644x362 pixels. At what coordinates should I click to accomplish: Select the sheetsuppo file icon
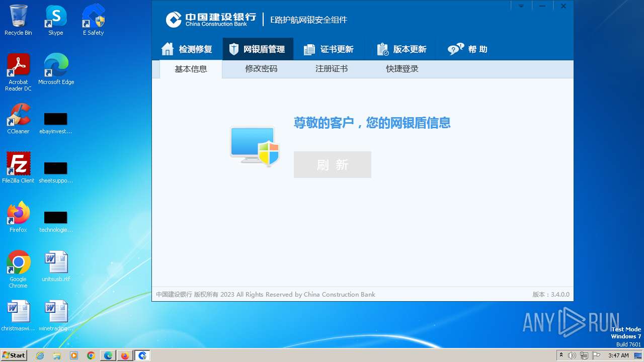pos(56,172)
